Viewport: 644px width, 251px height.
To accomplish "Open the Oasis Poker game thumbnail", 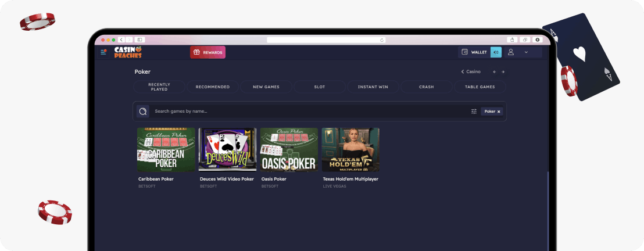I will [x=289, y=149].
